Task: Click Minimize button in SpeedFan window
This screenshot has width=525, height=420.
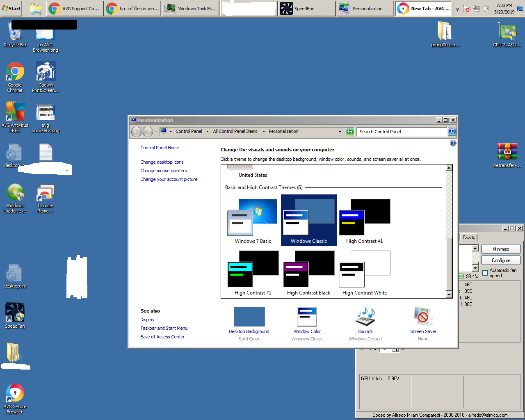Action: (x=501, y=249)
